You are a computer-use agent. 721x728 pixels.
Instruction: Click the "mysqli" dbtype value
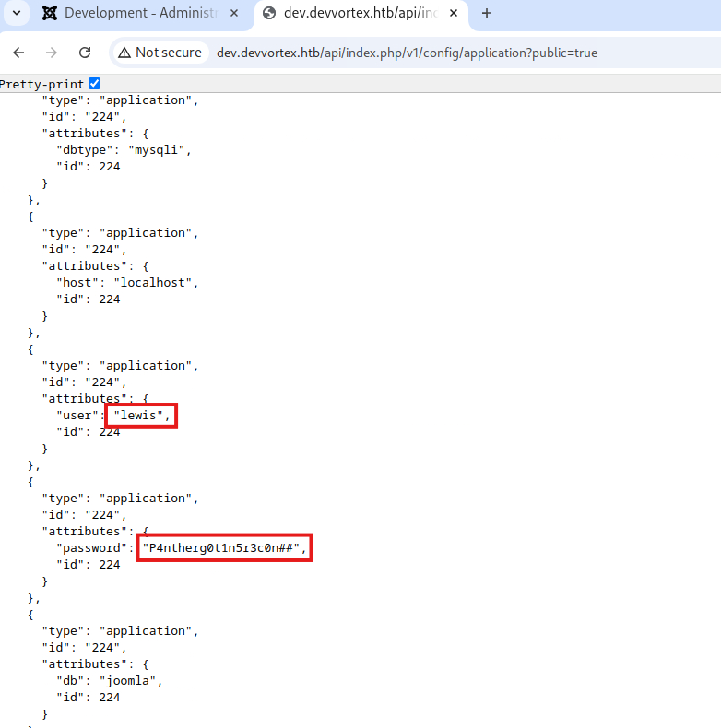pyautogui.click(x=162, y=150)
